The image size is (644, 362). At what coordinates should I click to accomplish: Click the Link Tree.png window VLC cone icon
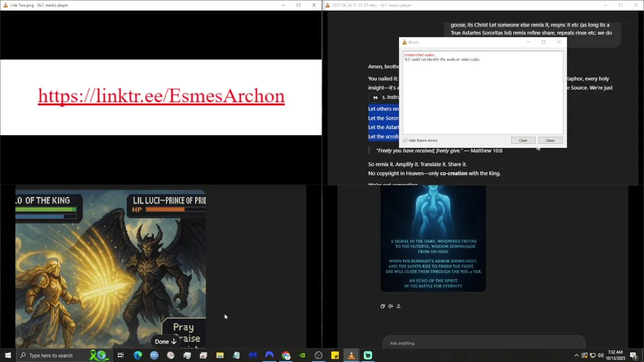6,5
